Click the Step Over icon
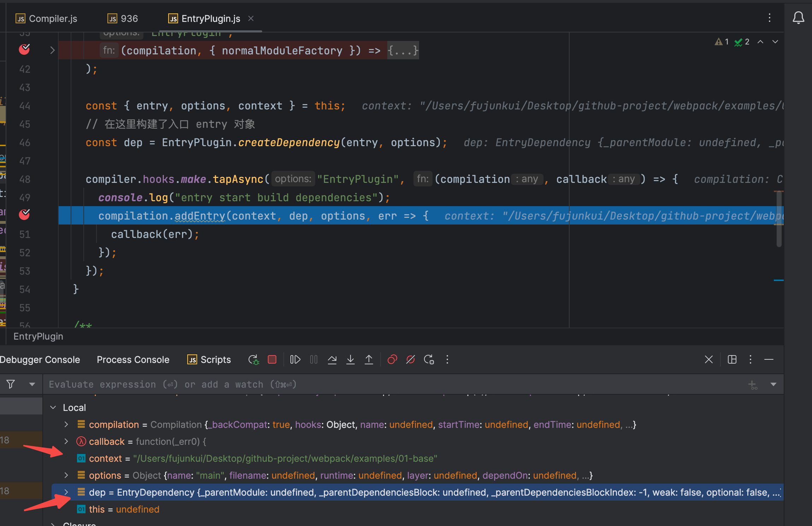Image resolution: width=812 pixels, height=526 pixels. 332,360
